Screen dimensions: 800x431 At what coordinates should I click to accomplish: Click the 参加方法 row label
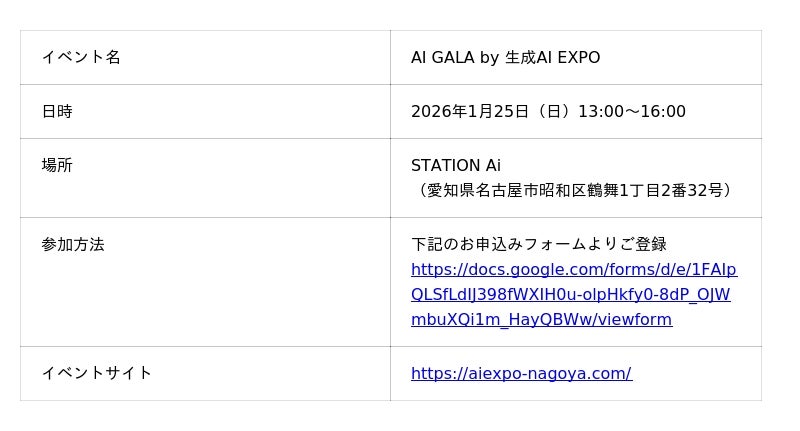point(73,244)
